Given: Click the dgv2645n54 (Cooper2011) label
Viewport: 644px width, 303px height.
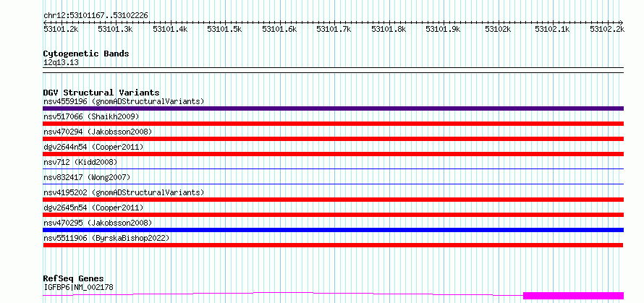Looking at the screenshot, I should 93,208.
